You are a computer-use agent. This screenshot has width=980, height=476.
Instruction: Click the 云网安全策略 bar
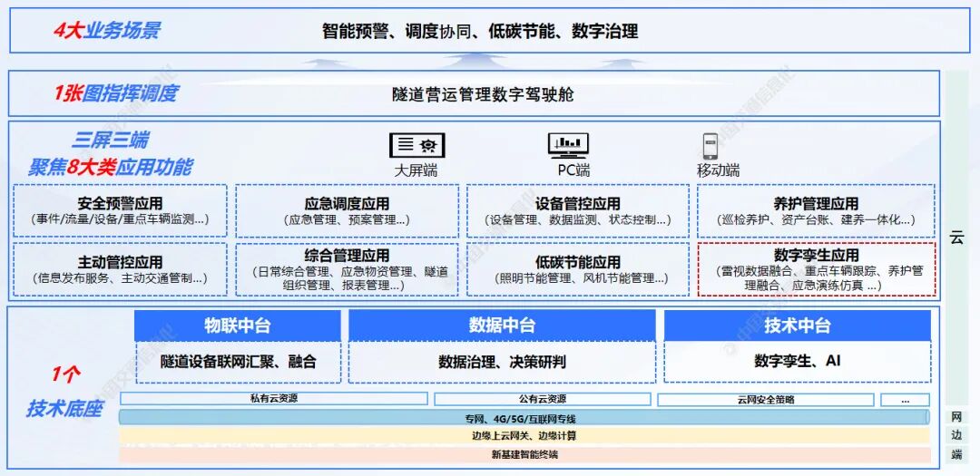point(766,400)
